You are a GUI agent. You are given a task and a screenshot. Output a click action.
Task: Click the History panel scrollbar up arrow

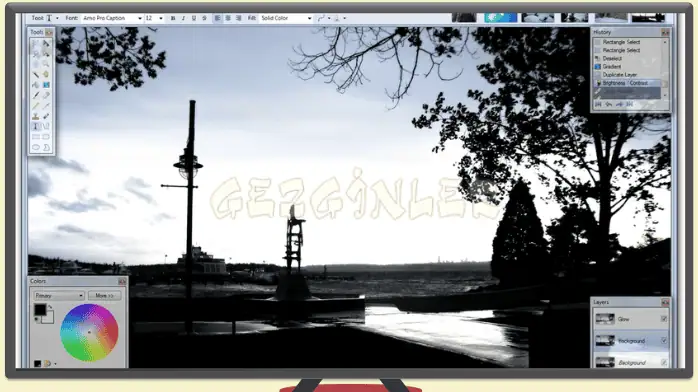665,42
